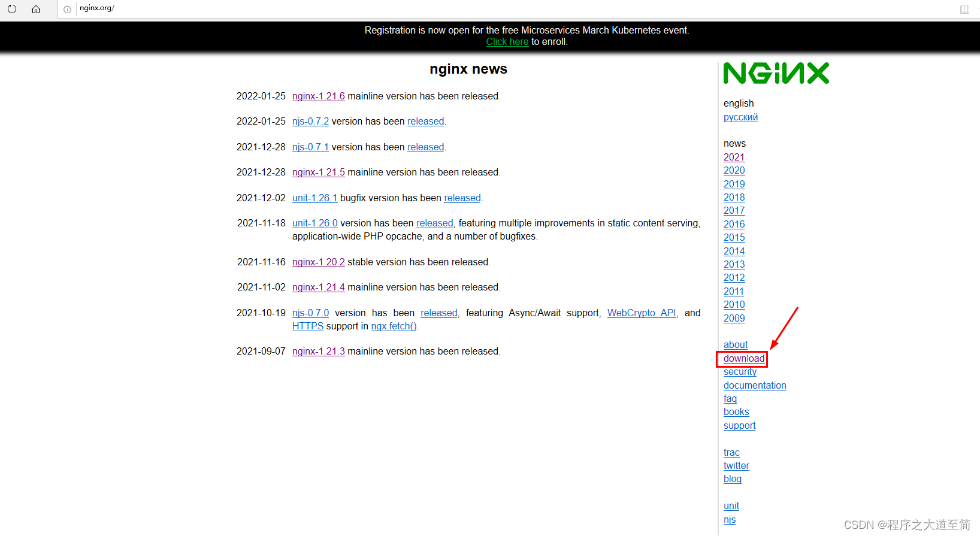Follow the 'Click here' enroll link
Screen dimensions: 980x536
click(507, 42)
